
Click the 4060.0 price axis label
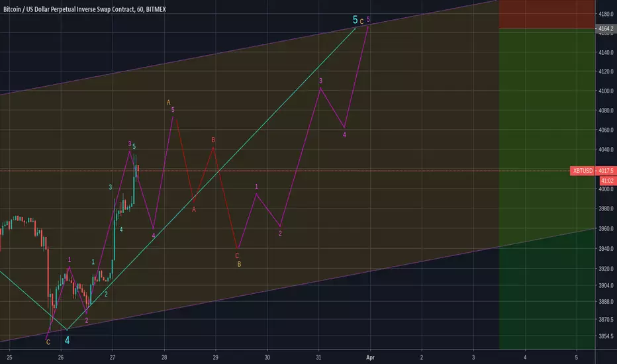(x=606, y=130)
